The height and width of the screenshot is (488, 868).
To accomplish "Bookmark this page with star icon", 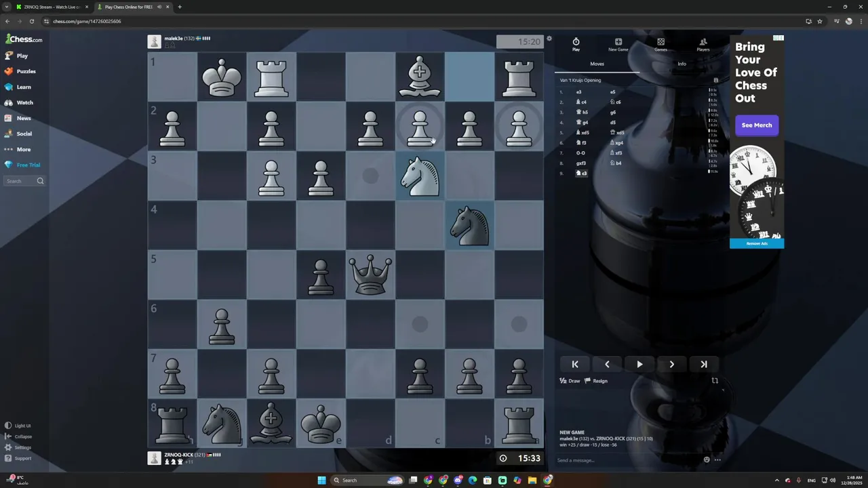I will tap(819, 21).
